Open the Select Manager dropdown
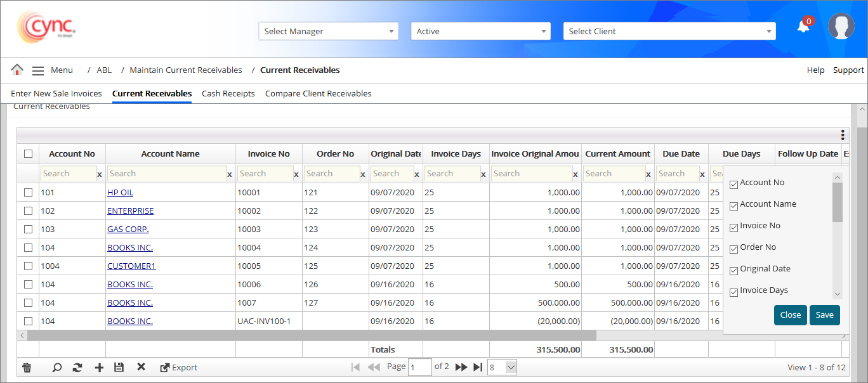 pos(328,31)
